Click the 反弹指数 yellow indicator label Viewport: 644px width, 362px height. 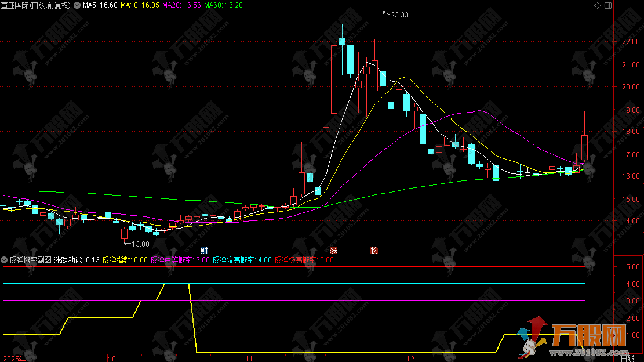pos(125,260)
